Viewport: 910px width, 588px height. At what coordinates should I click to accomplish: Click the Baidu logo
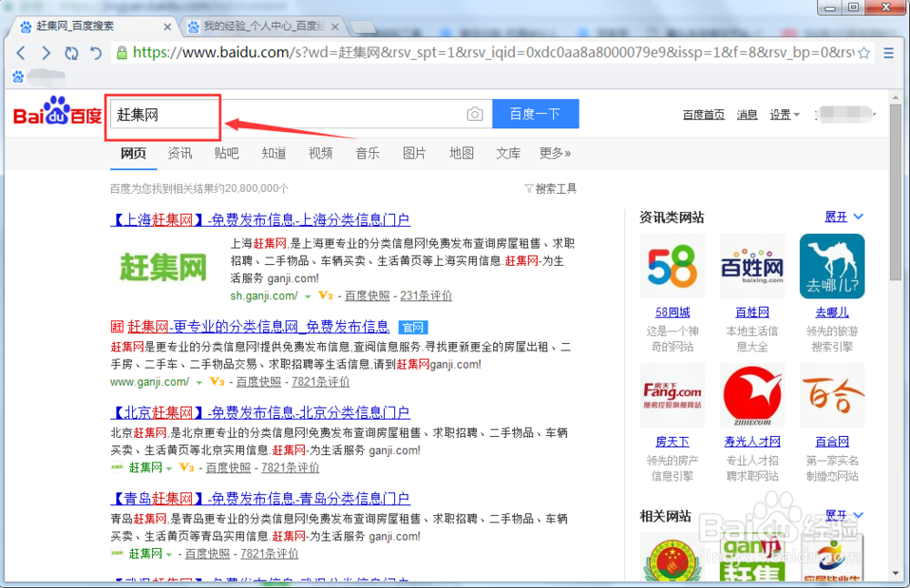(x=57, y=111)
